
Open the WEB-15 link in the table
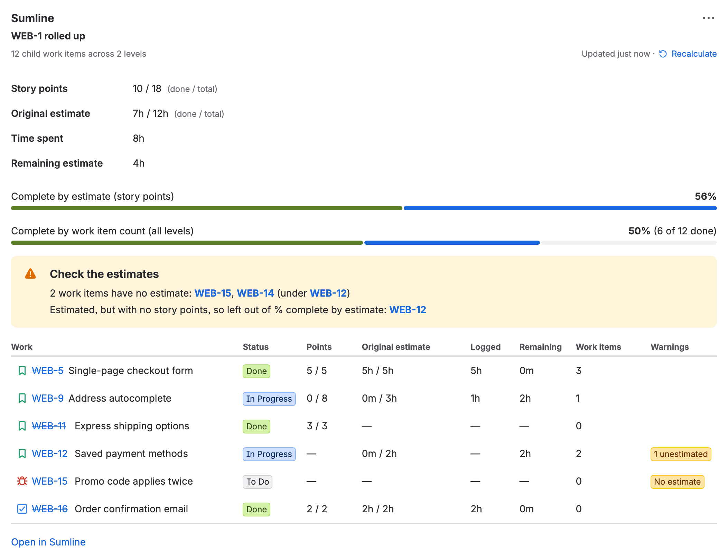coord(50,481)
